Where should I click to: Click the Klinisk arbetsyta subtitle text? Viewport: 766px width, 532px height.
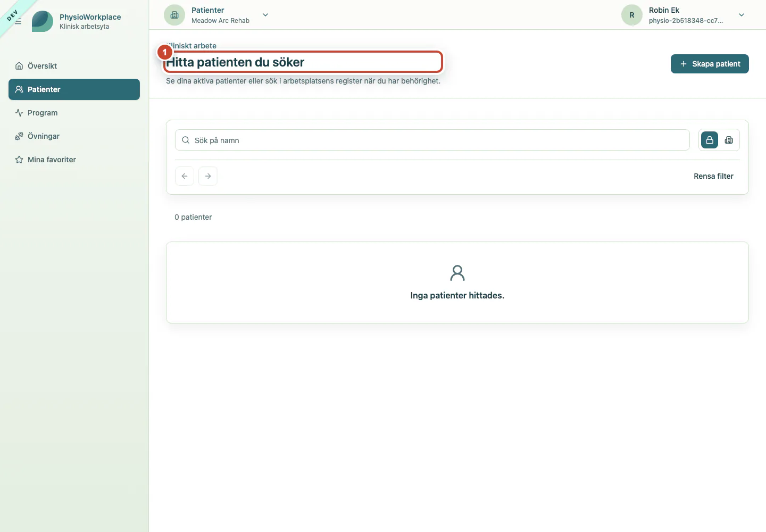(84, 27)
